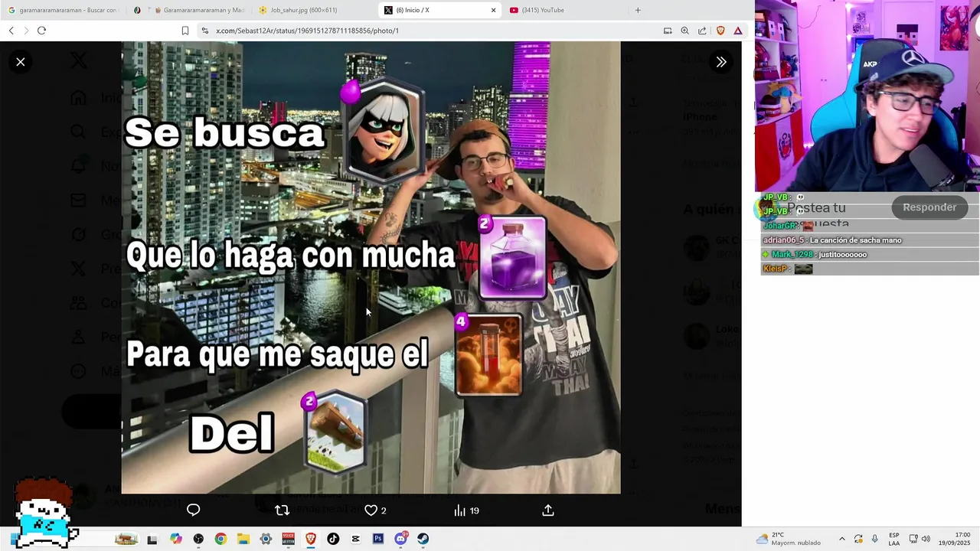
Task: Click the posted meme image
Action: pos(371,268)
